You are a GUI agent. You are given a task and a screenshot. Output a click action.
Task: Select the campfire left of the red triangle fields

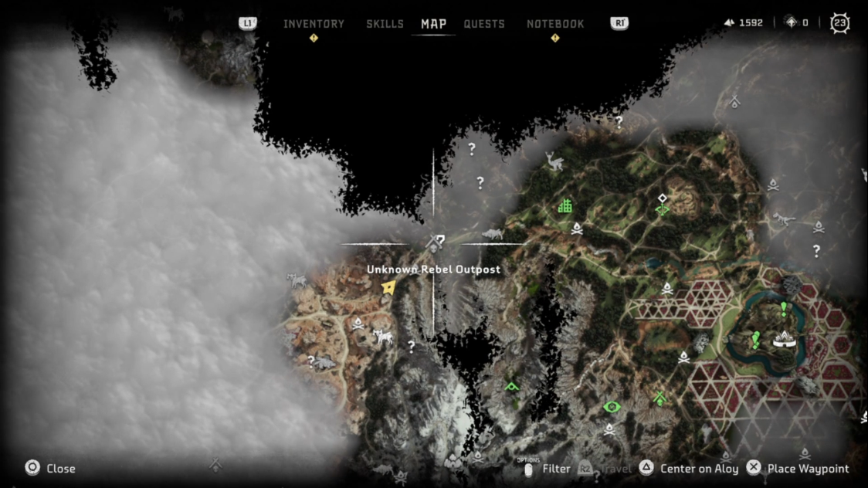pyautogui.click(x=683, y=358)
